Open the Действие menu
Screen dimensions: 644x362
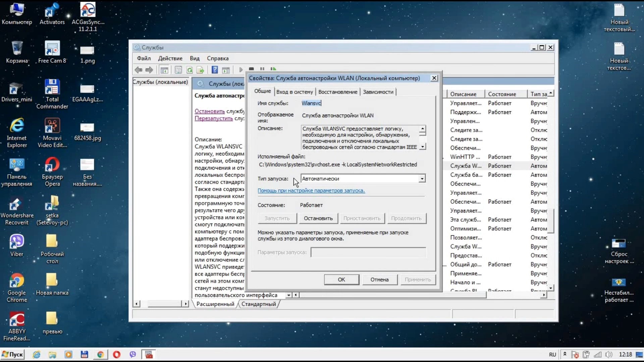tap(170, 58)
